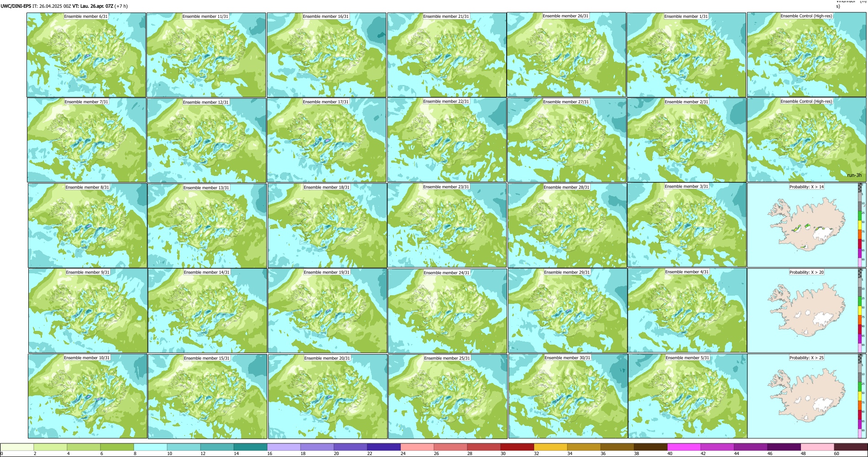
Task: Choose the Ensemble member 17/31 panel
Action: [327, 140]
